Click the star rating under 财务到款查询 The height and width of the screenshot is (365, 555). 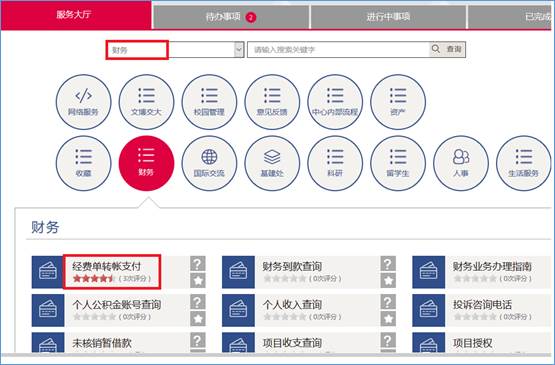(284, 279)
